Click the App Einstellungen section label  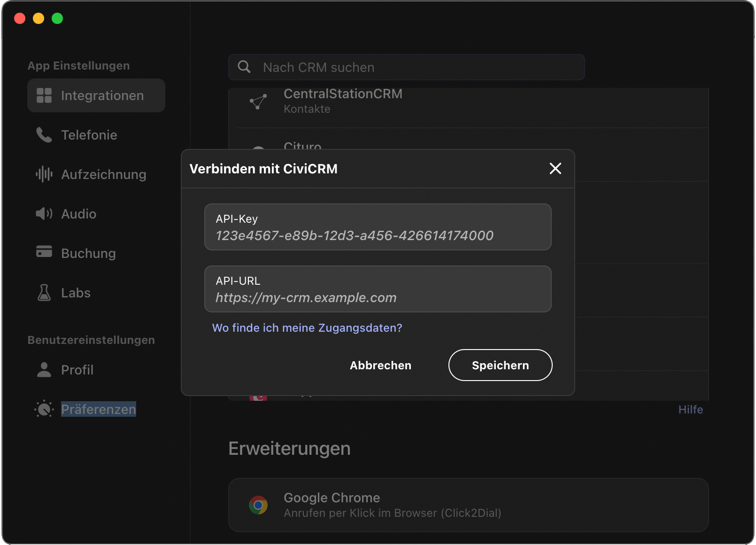[x=78, y=66]
